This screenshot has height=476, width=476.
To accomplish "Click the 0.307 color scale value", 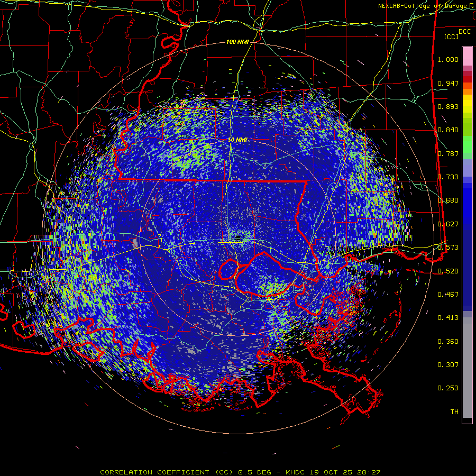I will pos(448,365).
